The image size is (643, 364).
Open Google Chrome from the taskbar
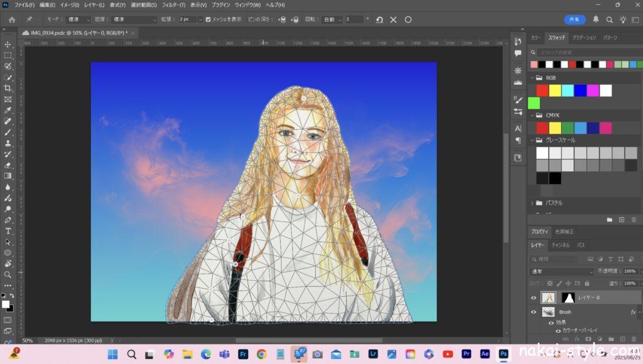[x=261, y=354]
